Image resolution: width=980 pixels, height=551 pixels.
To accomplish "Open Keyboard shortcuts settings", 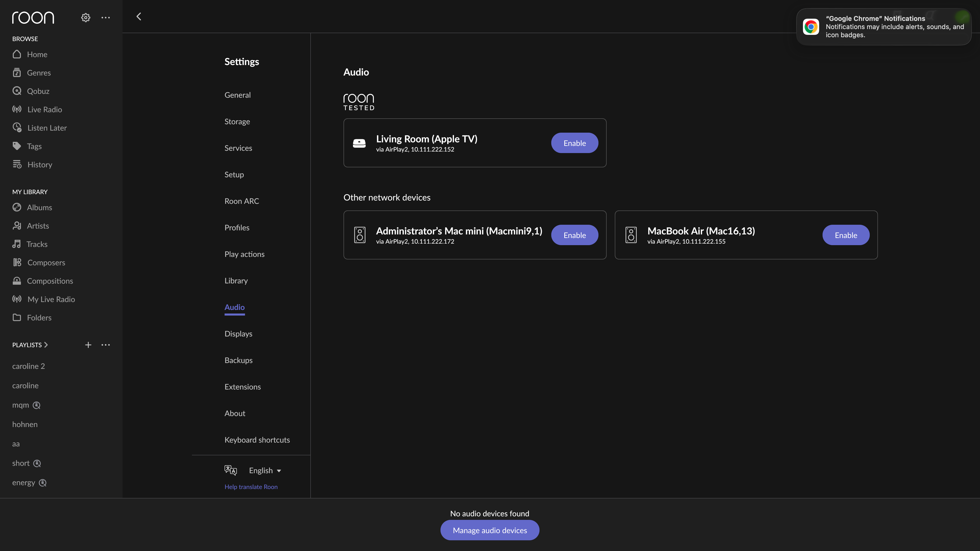I will tap(257, 440).
